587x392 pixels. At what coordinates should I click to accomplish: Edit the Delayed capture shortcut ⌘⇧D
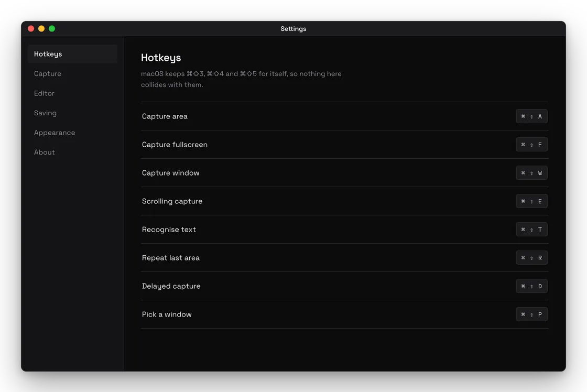[x=531, y=286]
